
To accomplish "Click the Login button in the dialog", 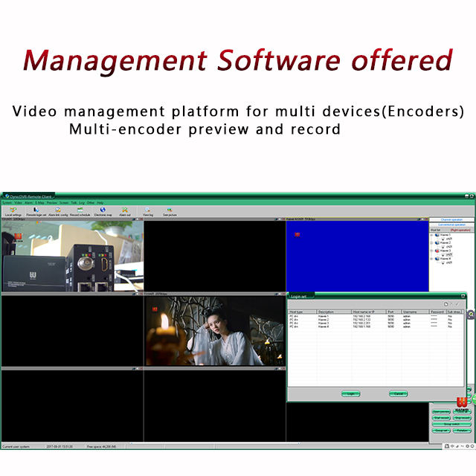I will coord(351,393).
